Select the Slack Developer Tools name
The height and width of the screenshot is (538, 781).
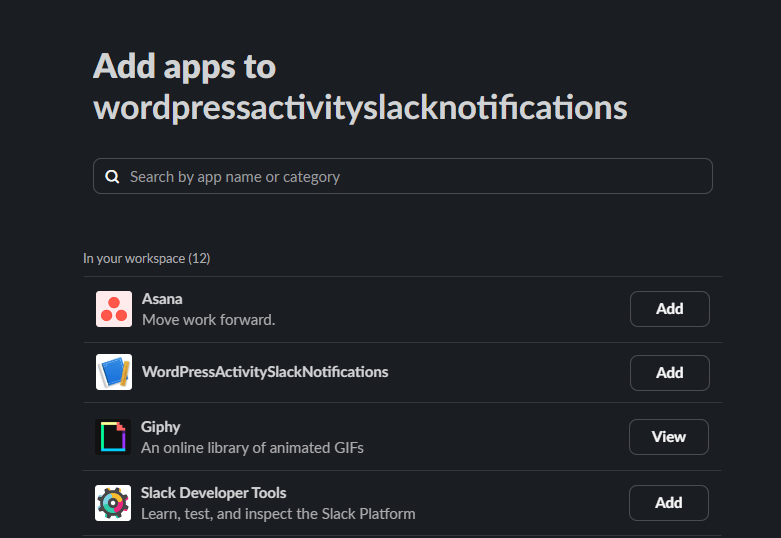(x=213, y=493)
